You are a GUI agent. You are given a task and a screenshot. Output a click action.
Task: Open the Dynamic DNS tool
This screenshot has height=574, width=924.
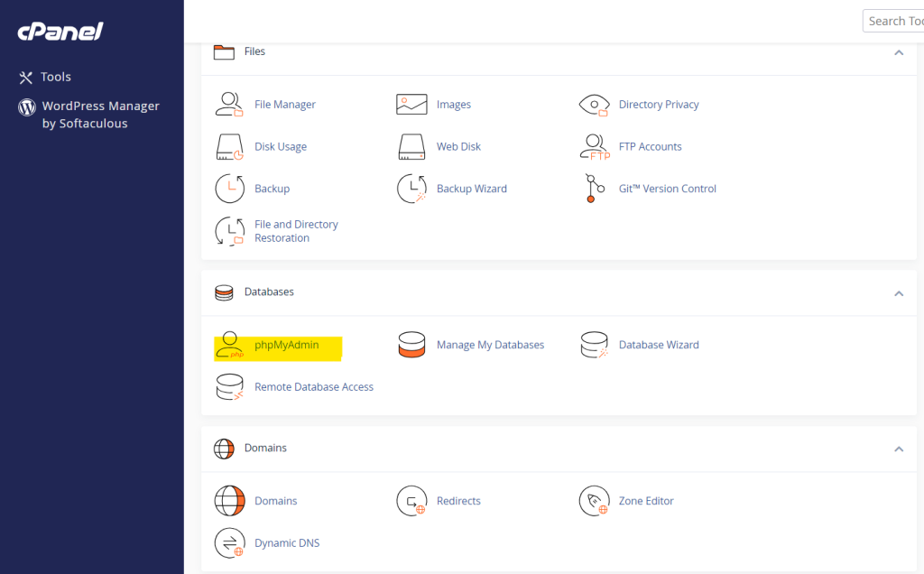tap(286, 542)
